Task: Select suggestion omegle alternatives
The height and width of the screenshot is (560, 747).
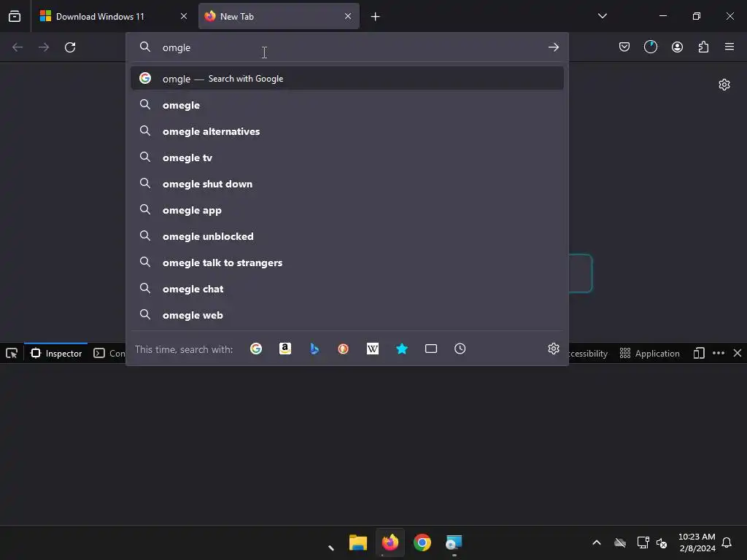Action: [347, 131]
